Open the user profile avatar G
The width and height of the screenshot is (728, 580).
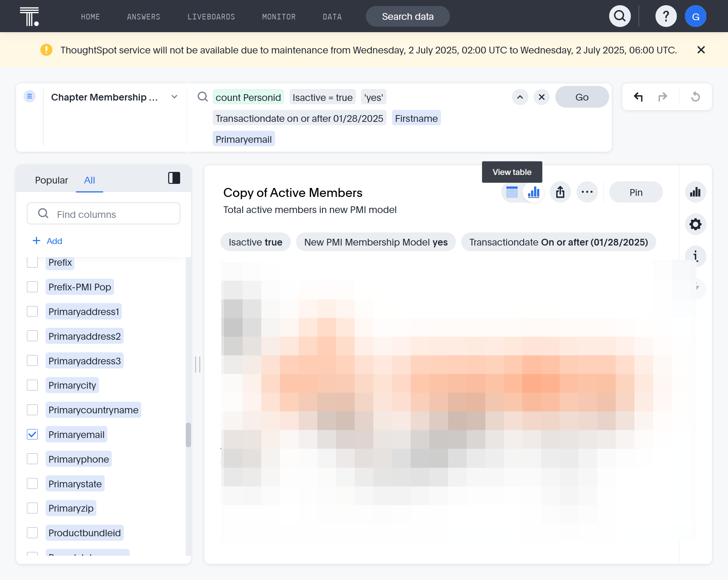pyautogui.click(x=695, y=16)
